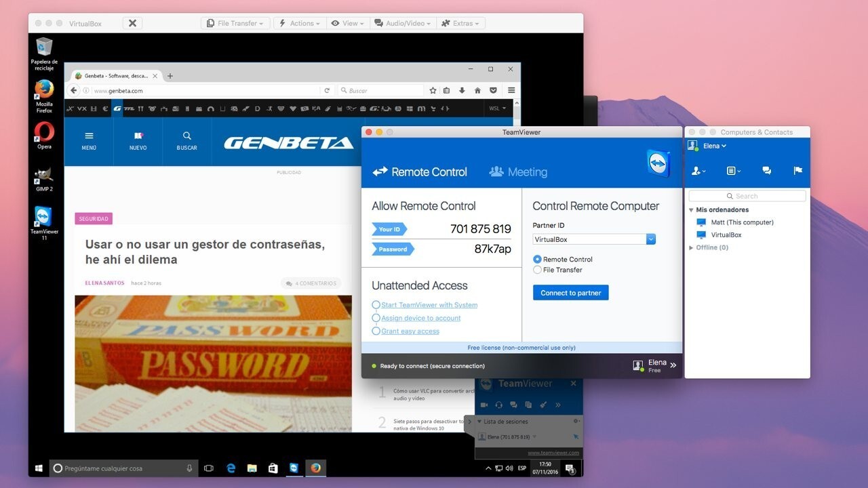The height and width of the screenshot is (488, 868).
Task: Select the File Transfer radio button
Action: tap(536, 270)
